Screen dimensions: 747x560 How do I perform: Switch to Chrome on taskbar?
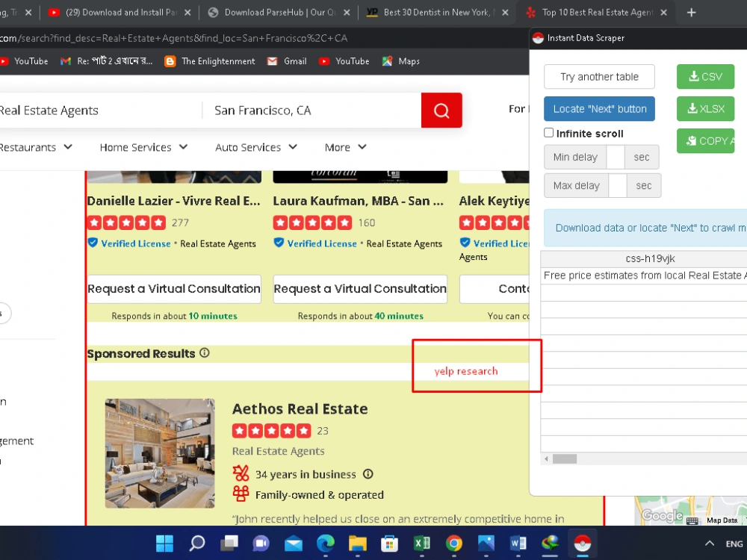(453, 544)
